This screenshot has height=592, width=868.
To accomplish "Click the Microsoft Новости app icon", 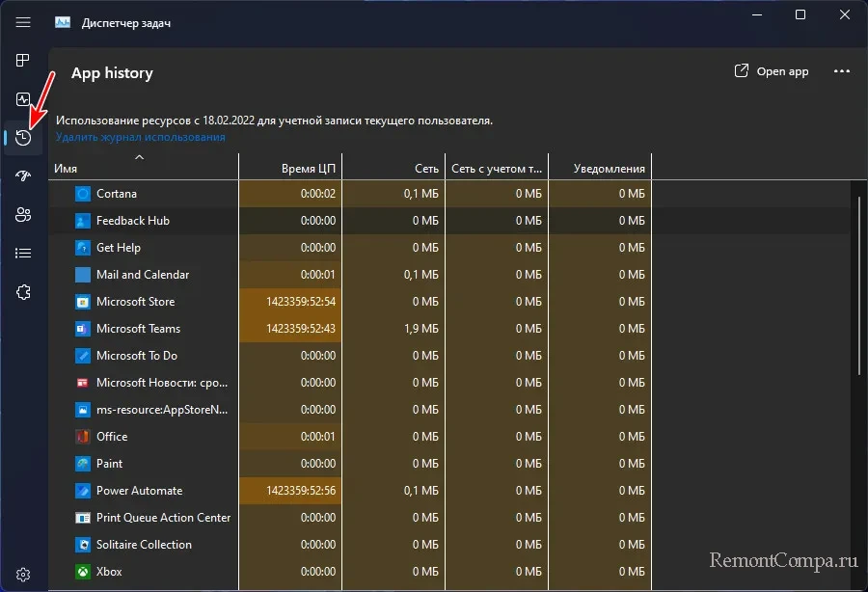I will click(x=83, y=383).
